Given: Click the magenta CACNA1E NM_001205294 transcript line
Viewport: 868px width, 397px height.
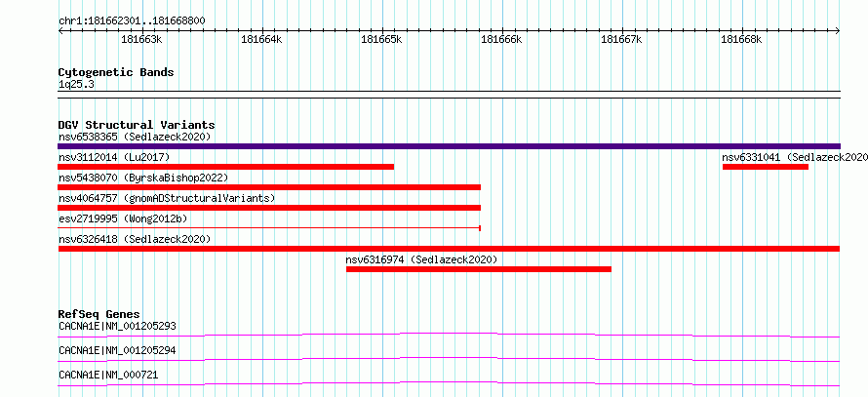Looking at the screenshot, I should pyautogui.click(x=449, y=359).
